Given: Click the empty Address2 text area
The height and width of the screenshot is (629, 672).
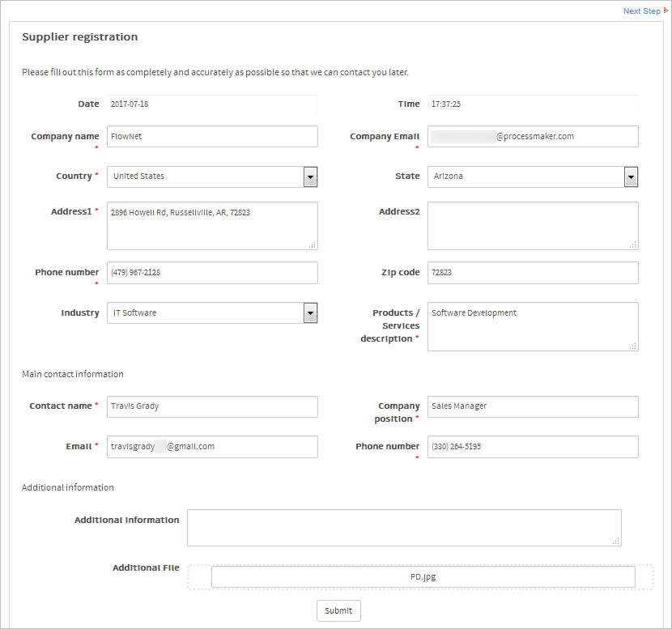Looking at the screenshot, I should (x=533, y=225).
